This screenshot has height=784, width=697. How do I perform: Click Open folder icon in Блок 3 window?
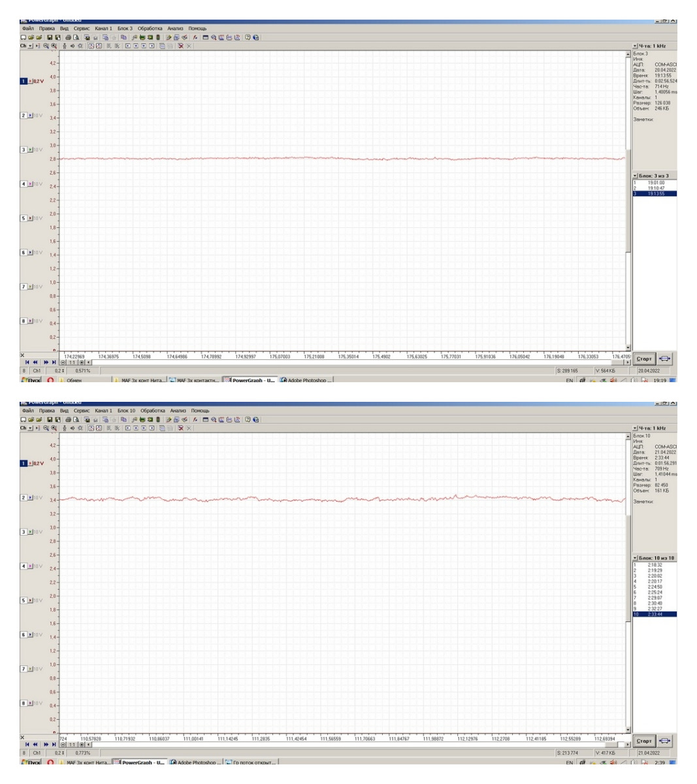[31, 37]
